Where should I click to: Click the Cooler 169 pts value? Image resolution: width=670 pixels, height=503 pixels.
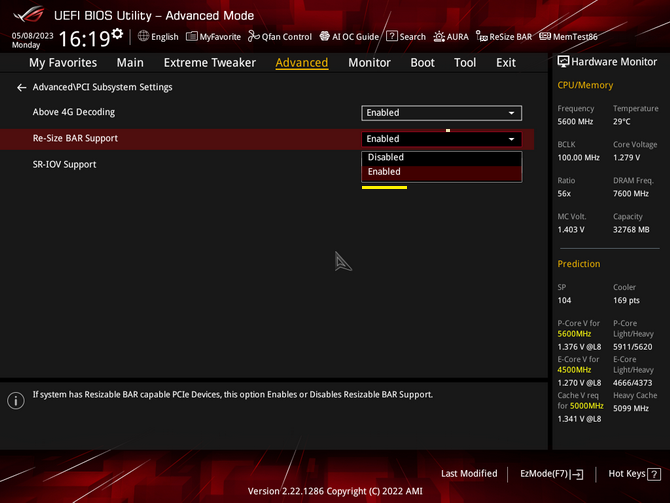626,300
